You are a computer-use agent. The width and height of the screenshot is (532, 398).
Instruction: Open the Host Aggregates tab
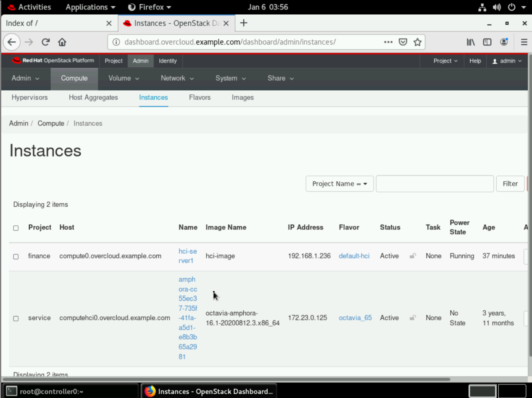(x=93, y=97)
